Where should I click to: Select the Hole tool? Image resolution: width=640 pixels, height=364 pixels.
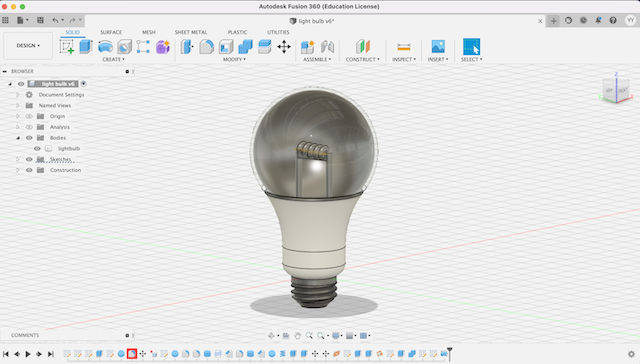click(124, 47)
